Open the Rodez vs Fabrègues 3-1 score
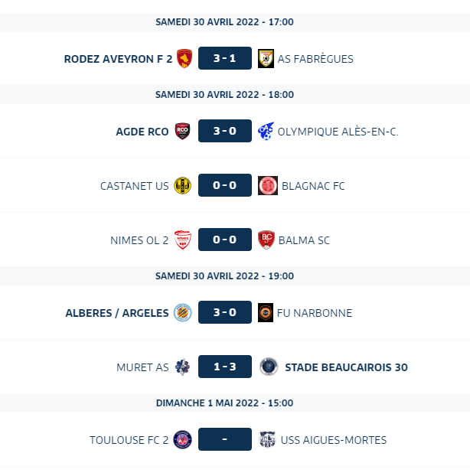This screenshot has height=476, width=470. click(224, 58)
